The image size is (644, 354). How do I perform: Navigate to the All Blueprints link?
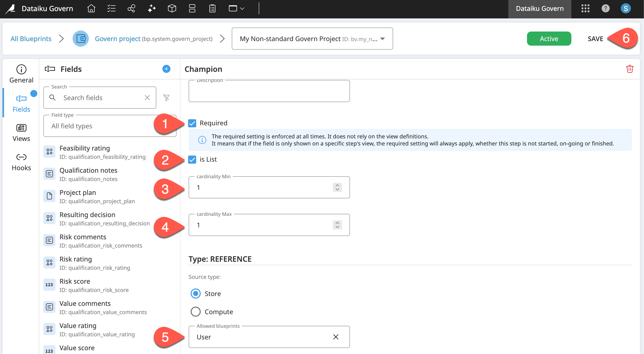click(31, 39)
